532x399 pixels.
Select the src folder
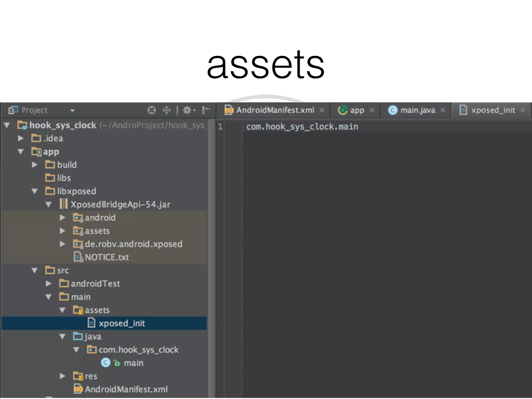[x=63, y=270]
